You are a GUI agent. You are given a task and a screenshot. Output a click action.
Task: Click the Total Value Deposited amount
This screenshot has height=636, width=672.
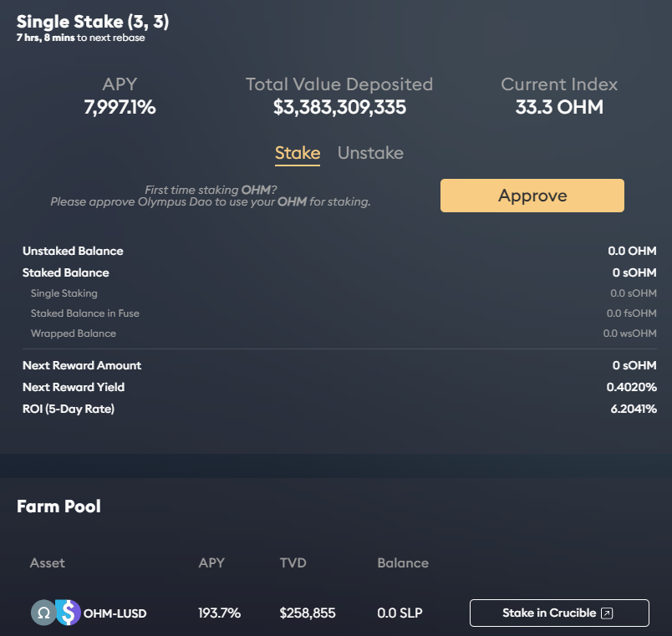[339, 107]
